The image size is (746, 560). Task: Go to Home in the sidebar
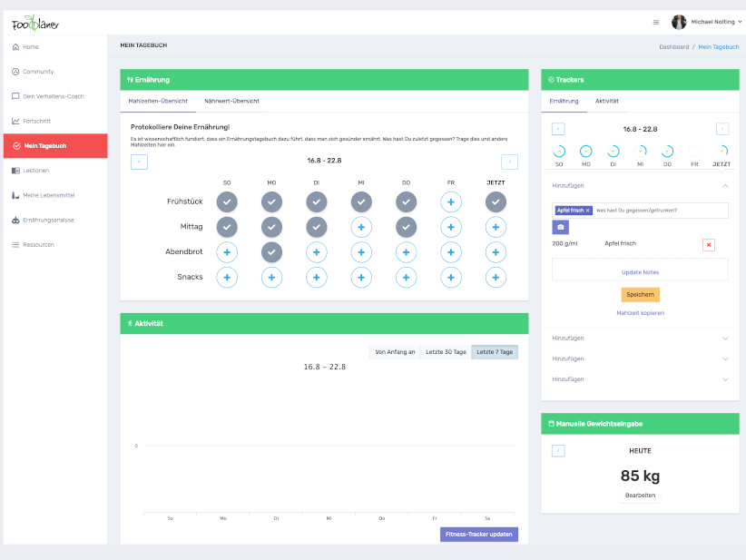pos(31,46)
